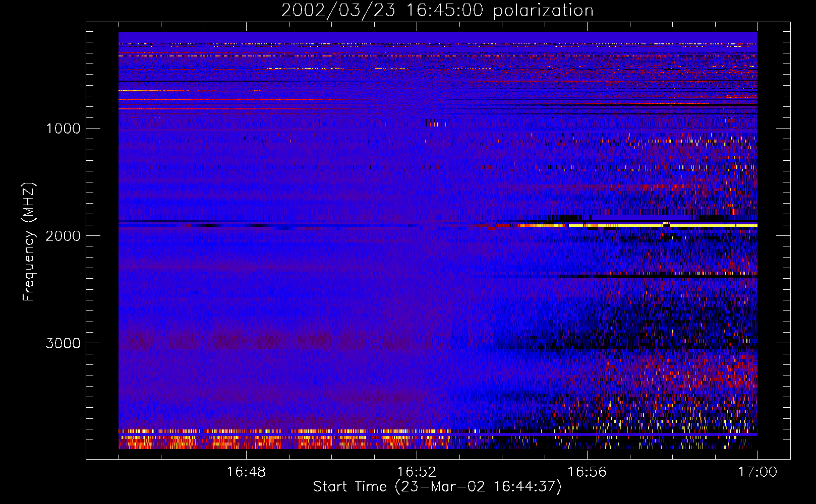Click the 16:48 time tick label
Image resolution: width=816 pixels, height=504 pixels.
pos(246,472)
